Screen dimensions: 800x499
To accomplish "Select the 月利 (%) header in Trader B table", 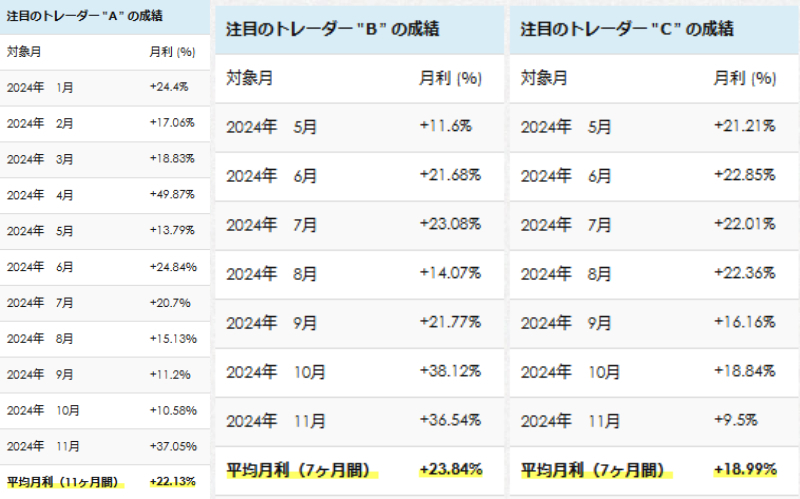I will tap(451, 78).
